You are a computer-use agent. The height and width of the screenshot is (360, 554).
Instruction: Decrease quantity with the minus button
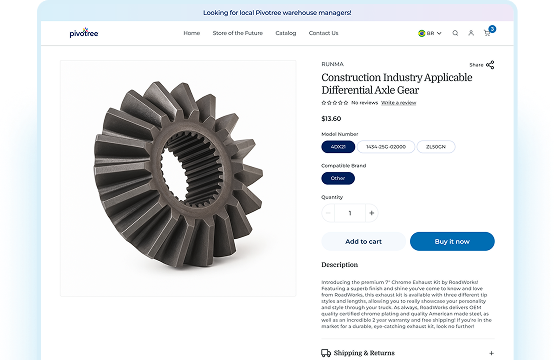pyautogui.click(x=328, y=213)
